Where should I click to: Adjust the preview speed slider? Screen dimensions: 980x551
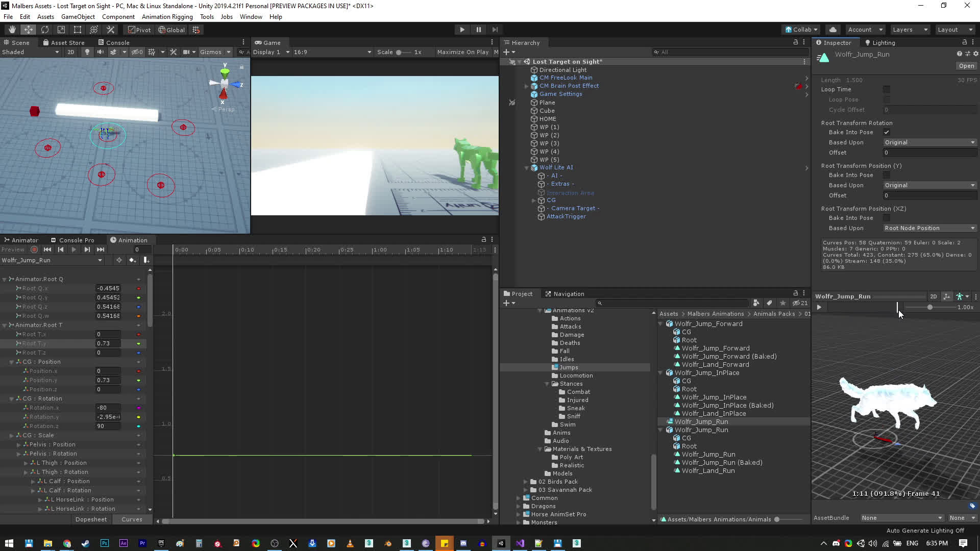coord(929,307)
